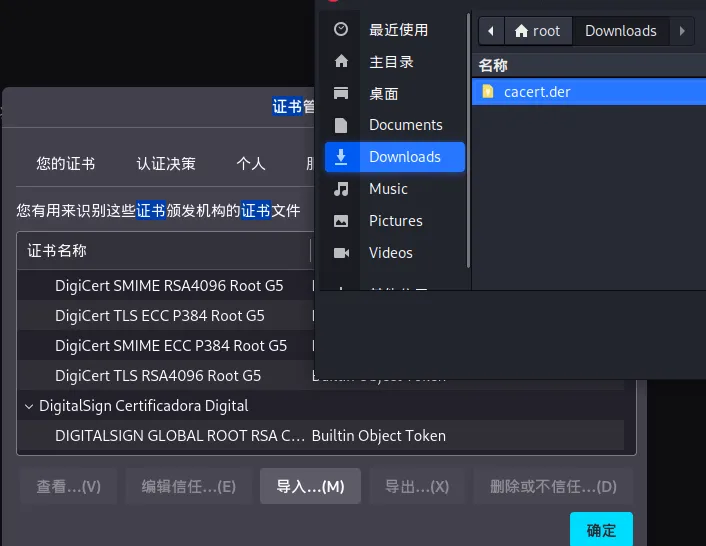Click the 导出...(X) export button
Screen dimensions: 706x546
[417, 487]
